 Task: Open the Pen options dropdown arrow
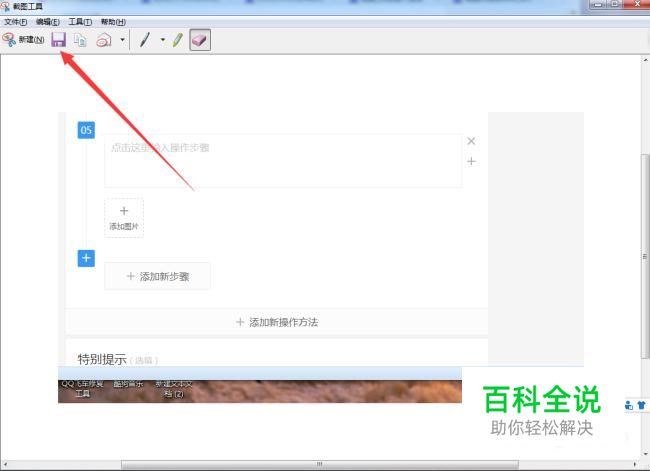(x=162, y=40)
